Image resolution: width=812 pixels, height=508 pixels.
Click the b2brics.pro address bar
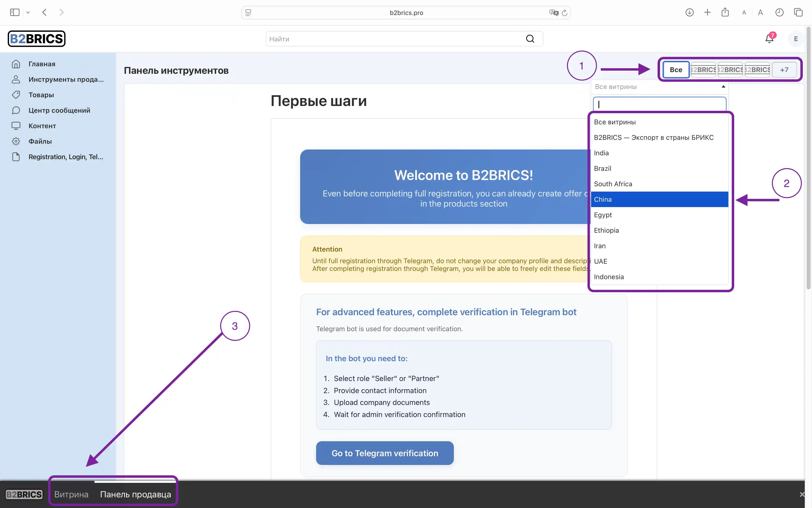click(406, 12)
